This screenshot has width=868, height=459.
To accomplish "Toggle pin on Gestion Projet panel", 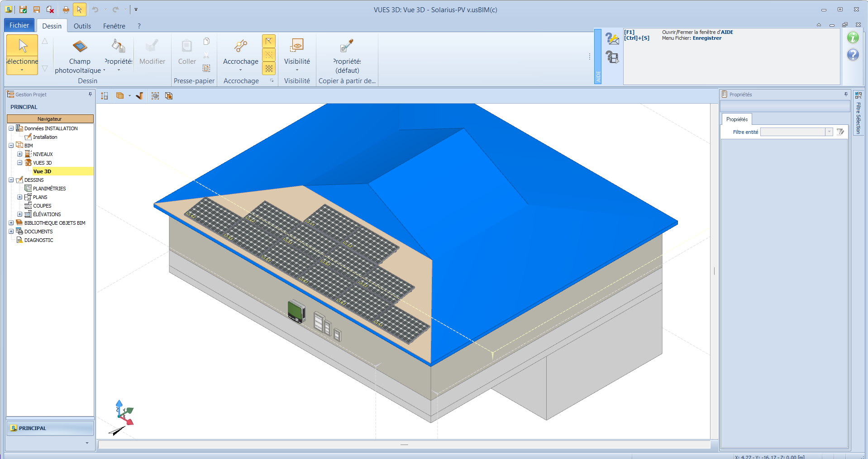I will [x=90, y=95].
